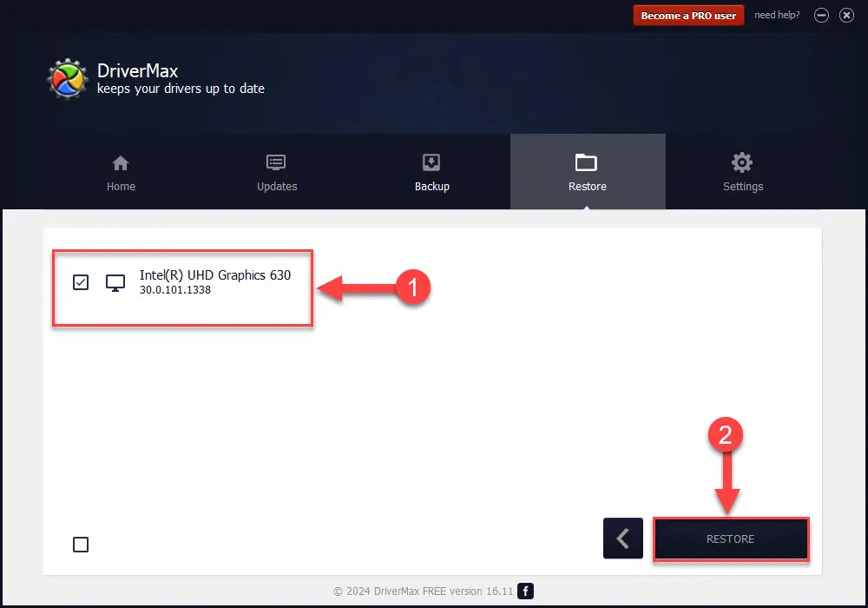Image resolution: width=868 pixels, height=608 pixels.
Task: Click the monitor icon beside Intel UHD Graphics
Action: tap(115, 283)
